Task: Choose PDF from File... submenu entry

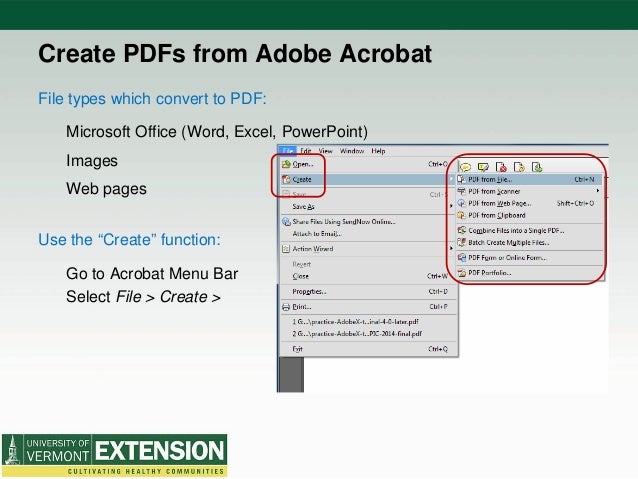Action: 529,179
